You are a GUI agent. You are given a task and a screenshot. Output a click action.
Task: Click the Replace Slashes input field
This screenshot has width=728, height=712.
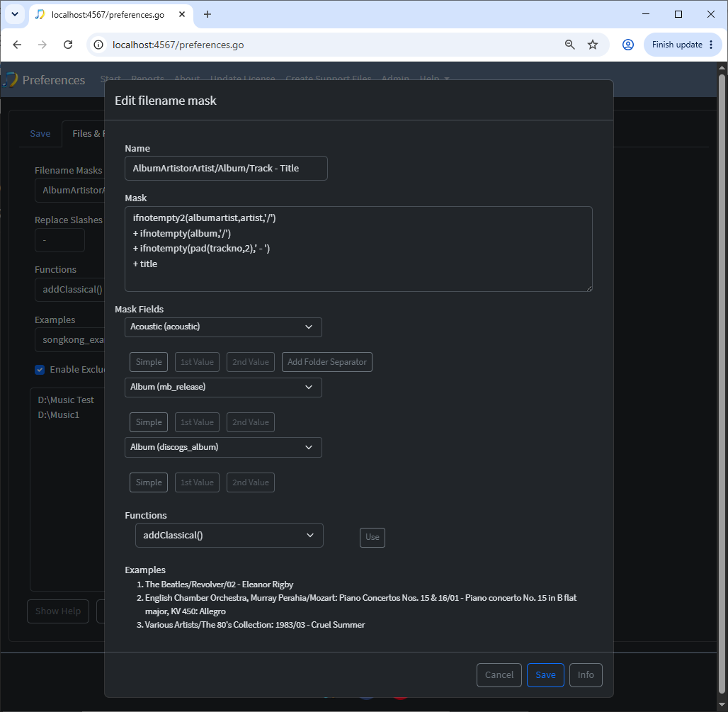coord(60,240)
